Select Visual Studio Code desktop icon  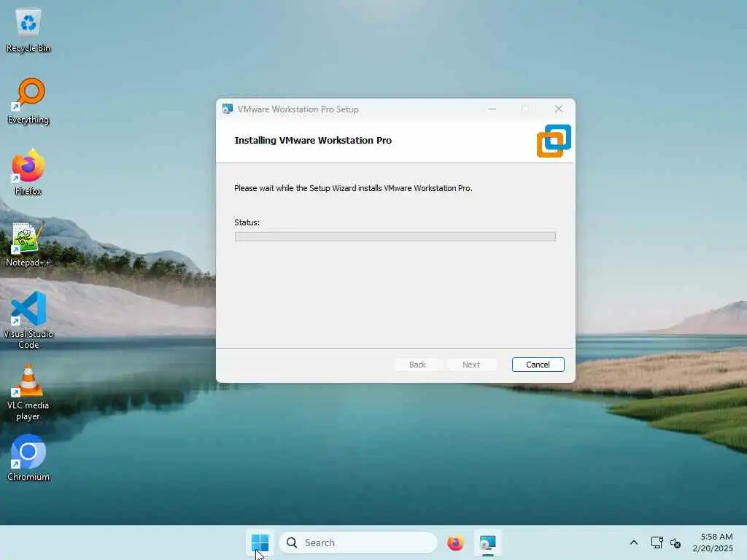pos(28,320)
